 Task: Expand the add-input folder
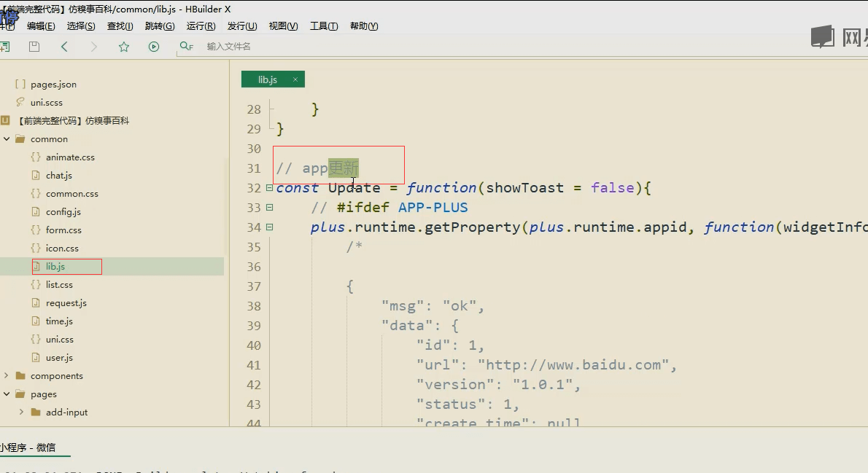22,413
